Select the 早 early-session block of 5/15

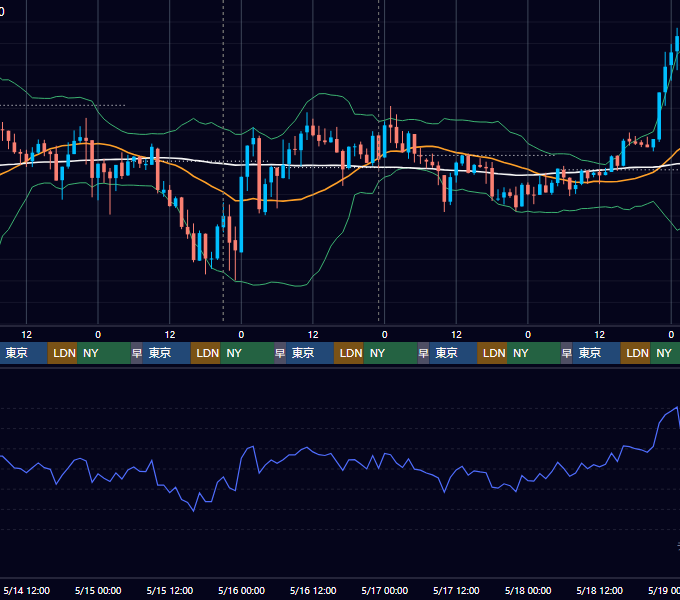tap(137, 353)
